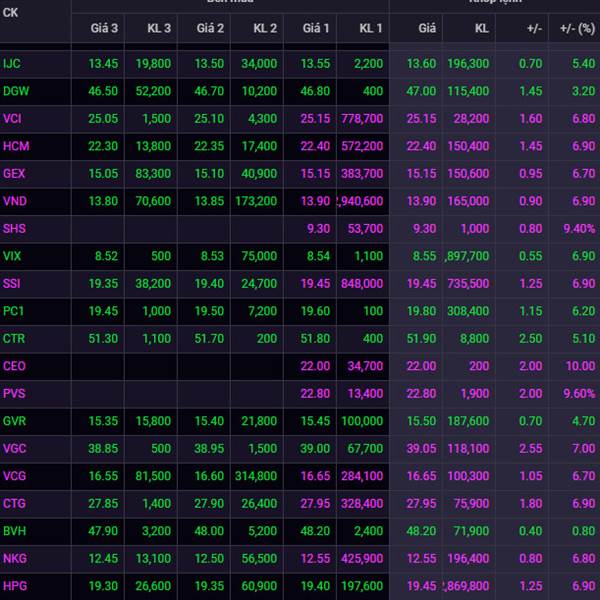Click the matched Giá column header
The width and height of the screenshot is (600, 600).
coord(427,28)
